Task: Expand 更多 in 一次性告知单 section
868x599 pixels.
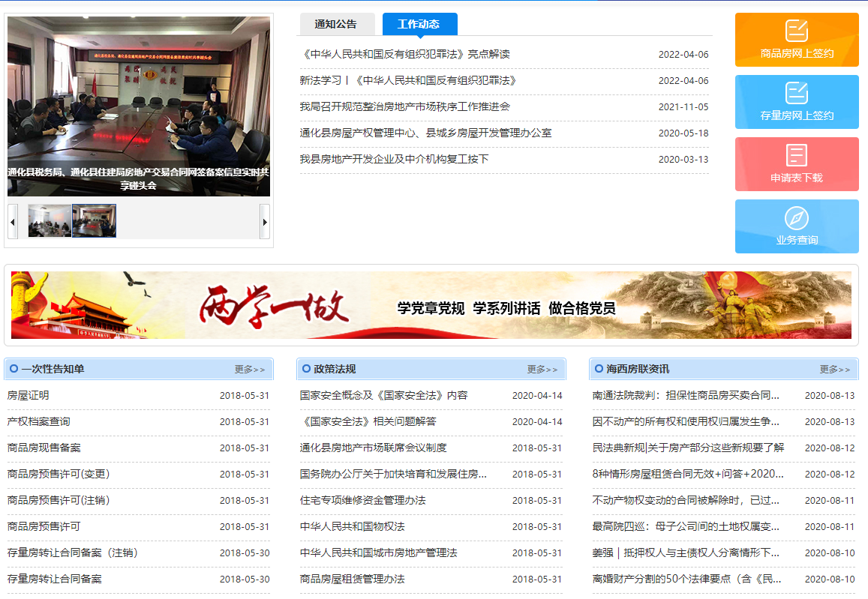Action: 249,370
